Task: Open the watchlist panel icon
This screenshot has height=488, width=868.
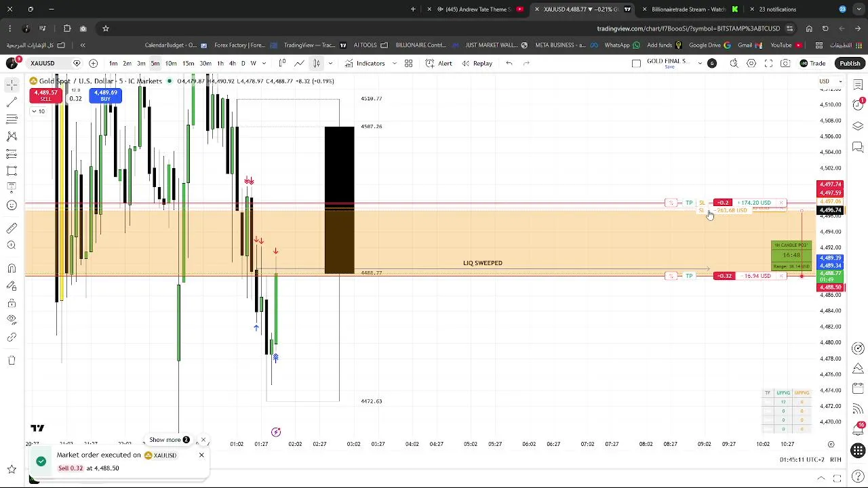Action: tap(858, 85)
